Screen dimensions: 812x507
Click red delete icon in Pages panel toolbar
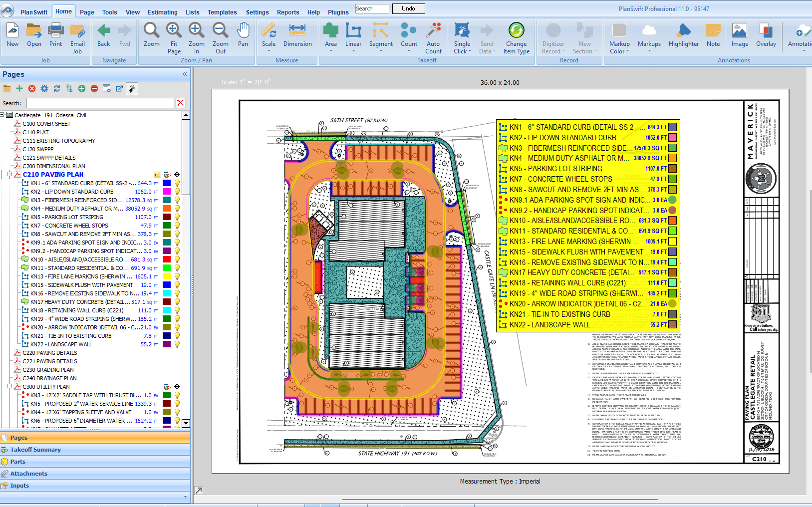click(x=32, y=88)
